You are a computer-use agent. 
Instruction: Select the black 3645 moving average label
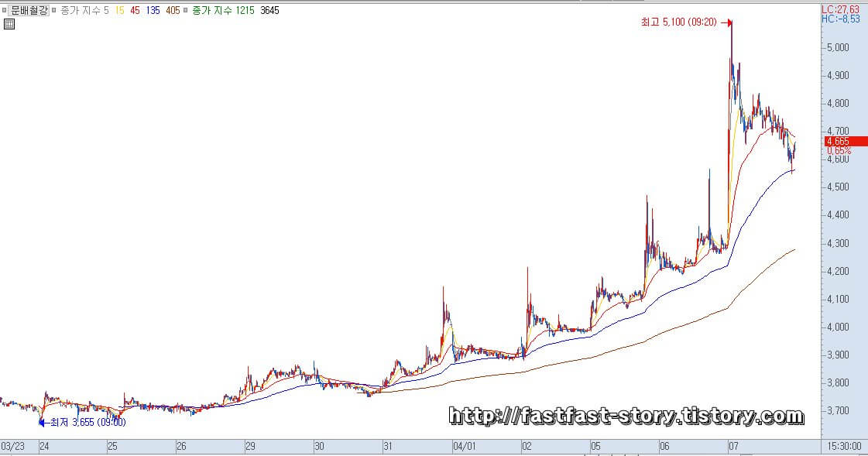tap(269, 10)
